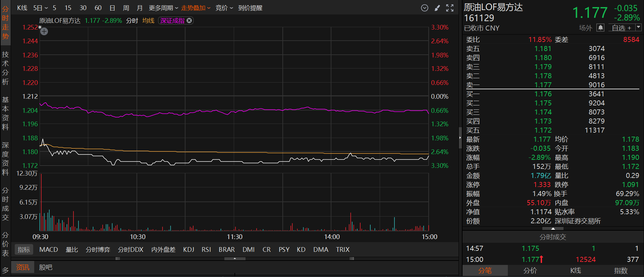Click the brush drawing tool icon
Screen dimensions: 644x277
coord(437,8)
